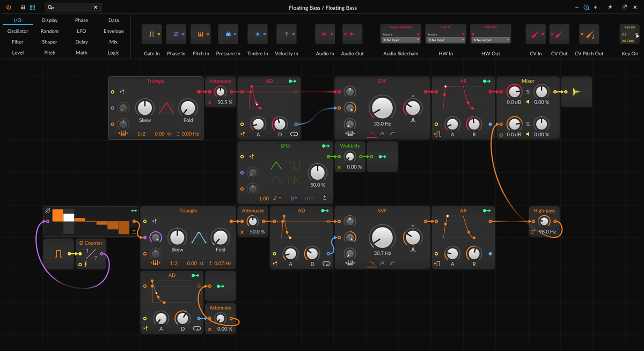Clear the search field with the X button
The width and height of the screenshot is (644, 351).
[96, 8]
